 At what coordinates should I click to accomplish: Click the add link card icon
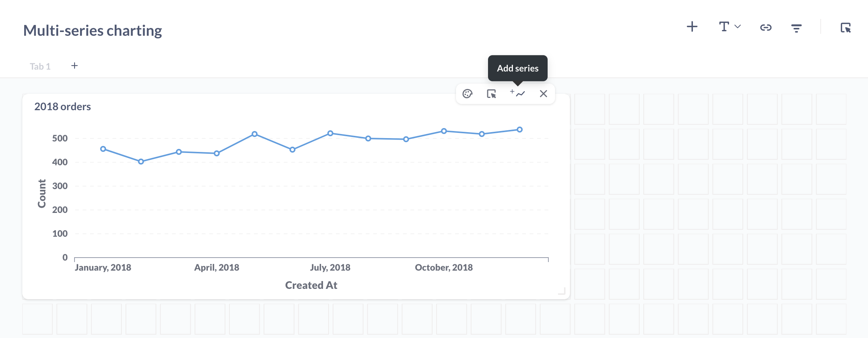[x=766, y=28]
